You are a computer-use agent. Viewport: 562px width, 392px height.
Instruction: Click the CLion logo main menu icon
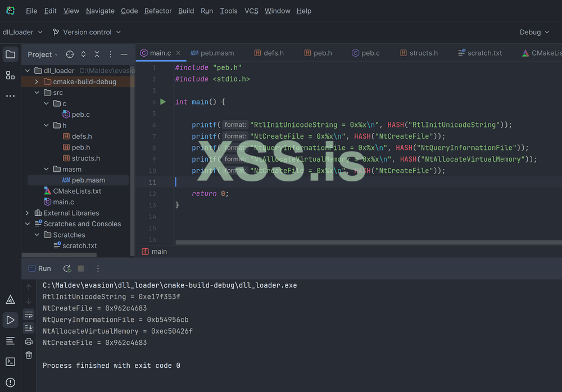10,11
